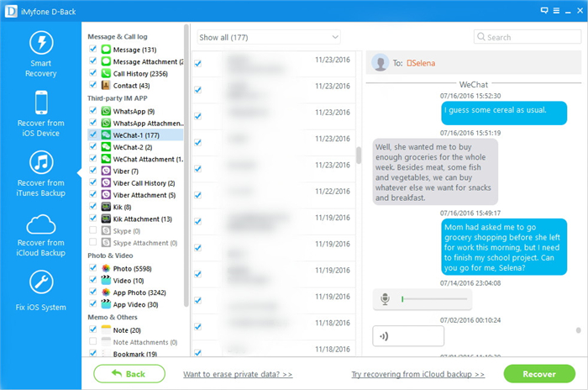Image resolution: width=588 pixels, height=390 pixels.
Task: Click the WhatsApp app icon
Action: pyautogui.click(x=106, y=111)
